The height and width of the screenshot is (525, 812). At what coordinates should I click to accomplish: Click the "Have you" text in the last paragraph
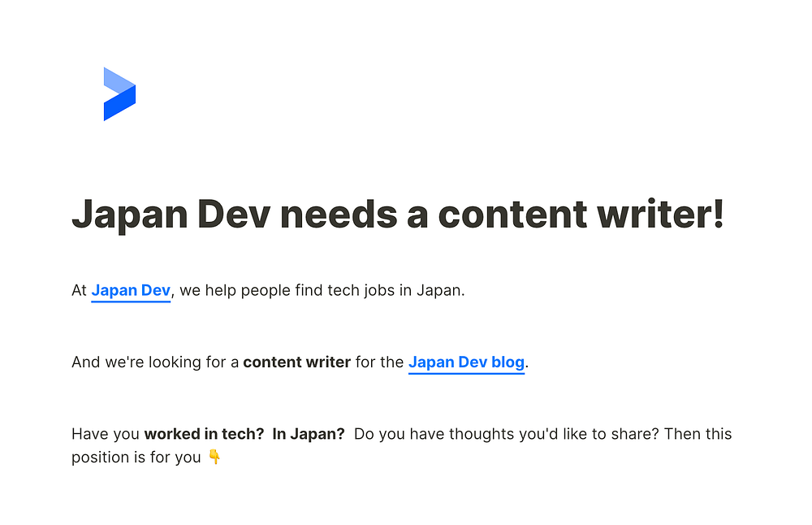pyautogui.click(x=106, y=434)
